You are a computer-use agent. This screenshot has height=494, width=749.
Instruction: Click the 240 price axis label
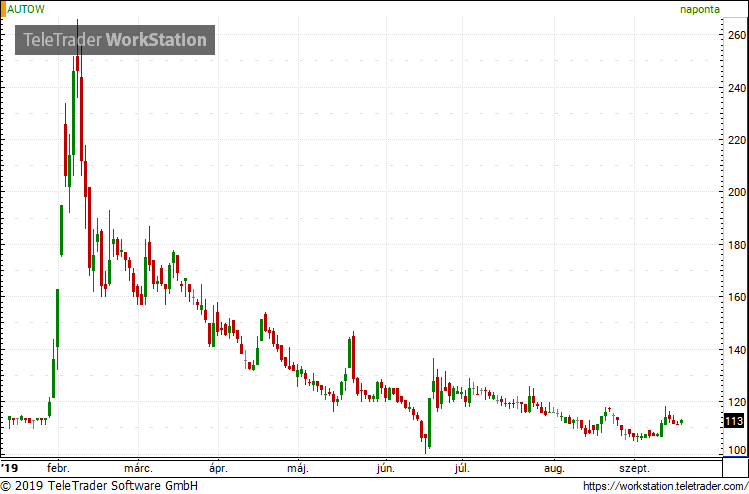coord(735,88)
